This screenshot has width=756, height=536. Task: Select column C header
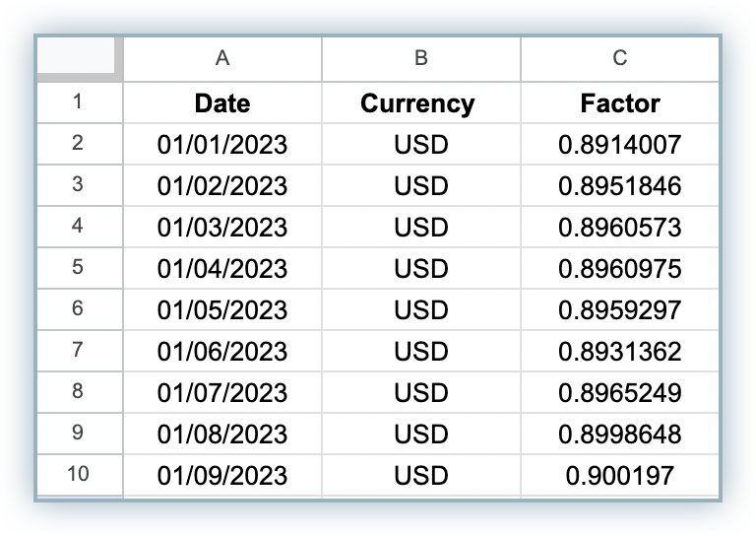pyautogui.click(x=620, y=59)
